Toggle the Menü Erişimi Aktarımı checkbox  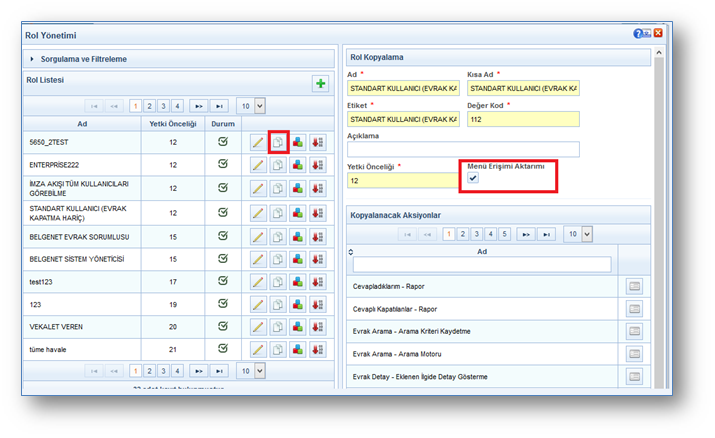tap(474, 178)
